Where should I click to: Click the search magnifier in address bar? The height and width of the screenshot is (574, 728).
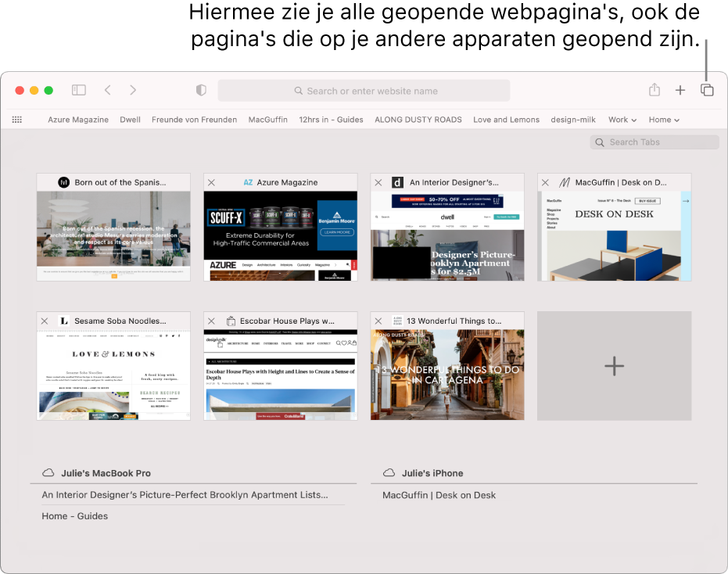(x=299, y=91)
